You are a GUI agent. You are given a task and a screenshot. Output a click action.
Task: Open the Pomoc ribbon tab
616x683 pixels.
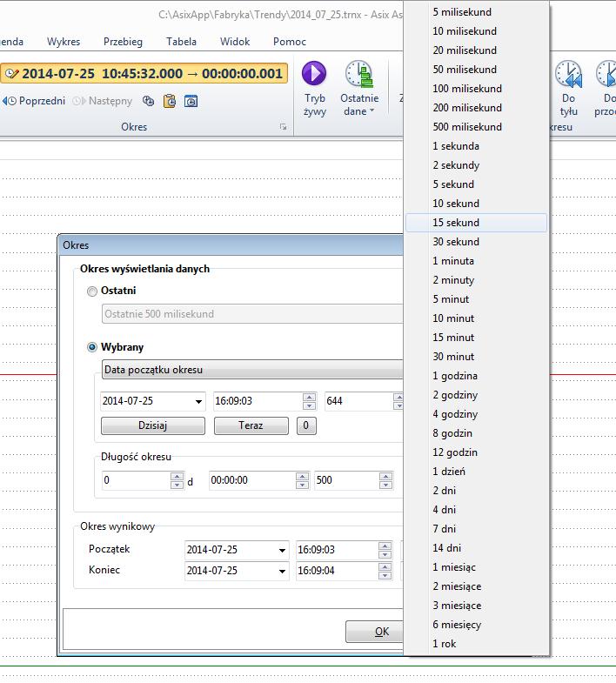point(290,42)
